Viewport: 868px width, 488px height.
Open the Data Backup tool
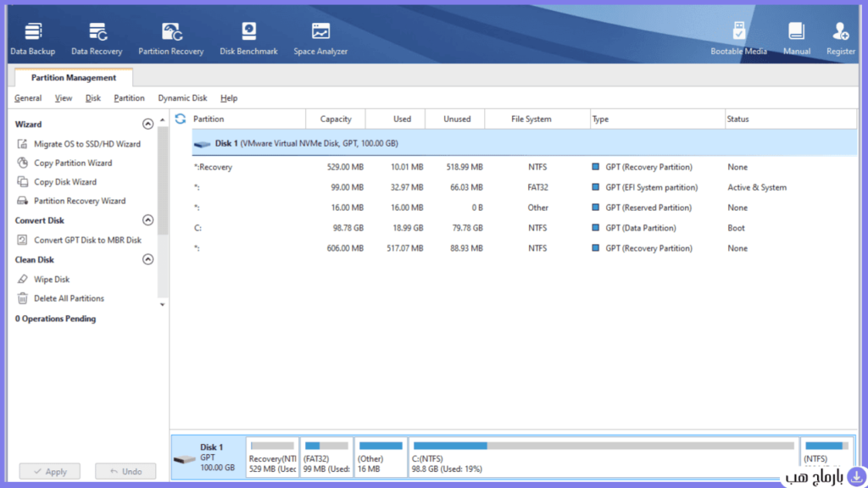33,39
